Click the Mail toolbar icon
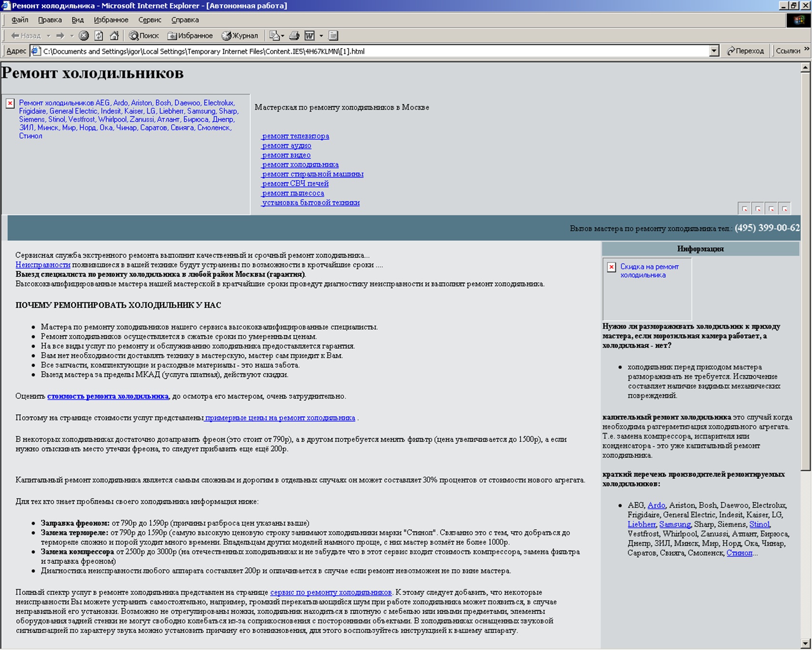 (274, 36)
